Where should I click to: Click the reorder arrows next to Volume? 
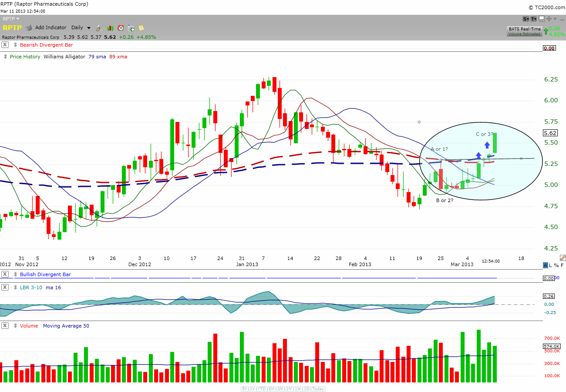coord(15,326)
